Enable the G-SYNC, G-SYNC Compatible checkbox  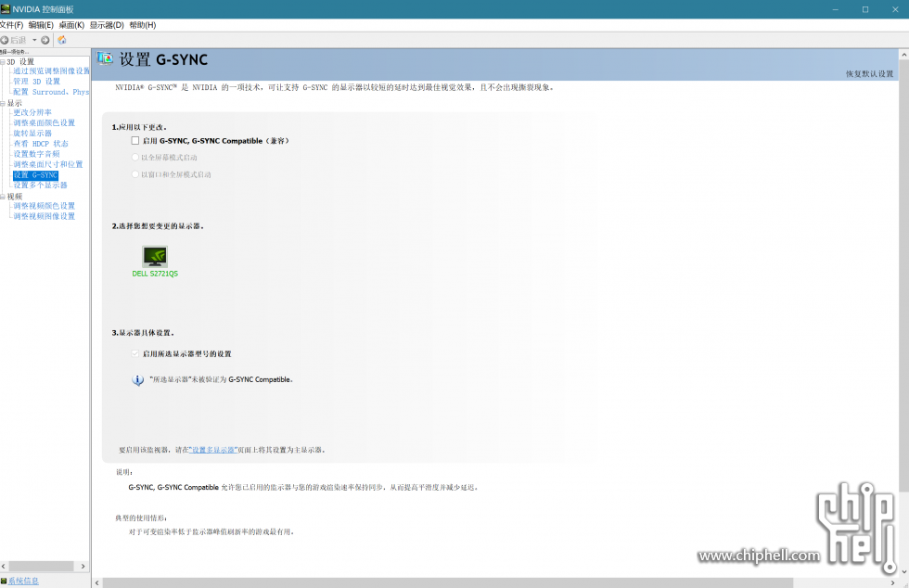(135, 140)
